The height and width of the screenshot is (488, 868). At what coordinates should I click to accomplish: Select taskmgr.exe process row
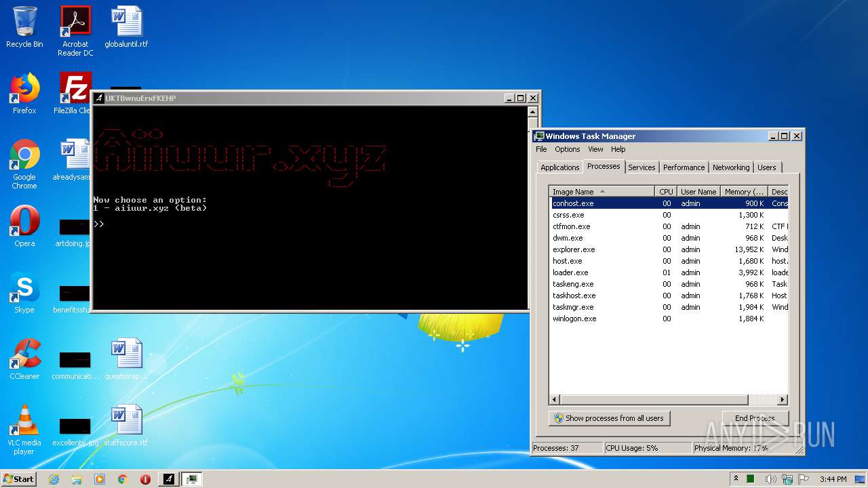pos(669,307)
